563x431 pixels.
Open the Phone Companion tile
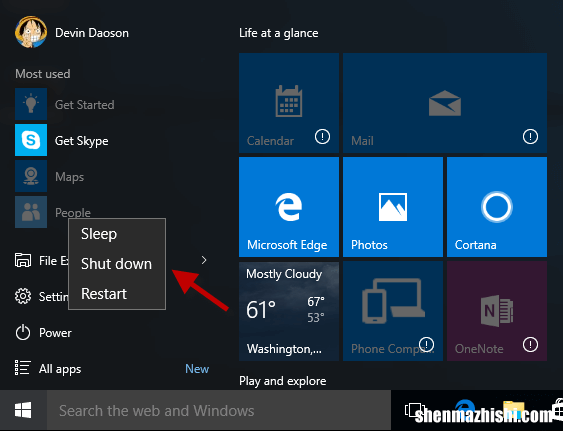click(x=393, y=311)
